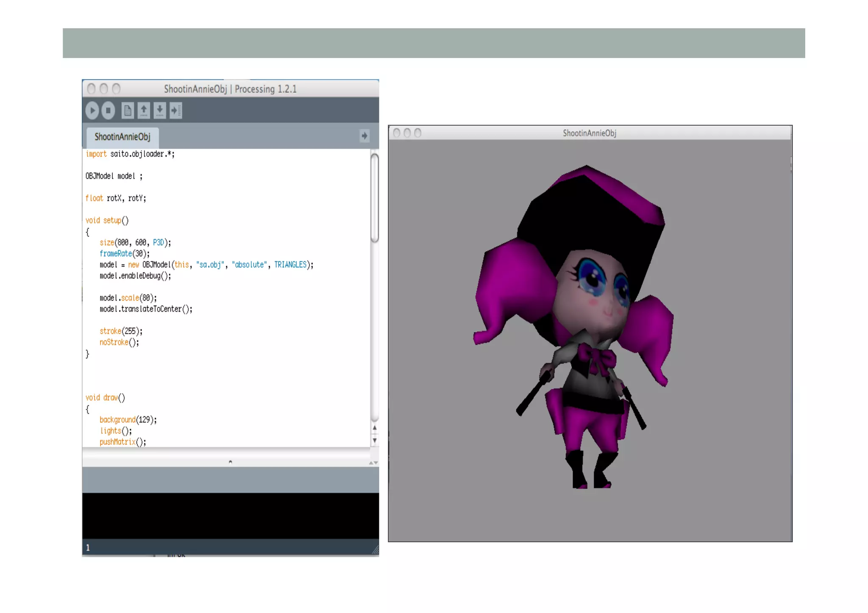Image resolution: width=868 pixels, height=613 pixels.
Task: Stop the running sketch
Action: click(108, 111)
